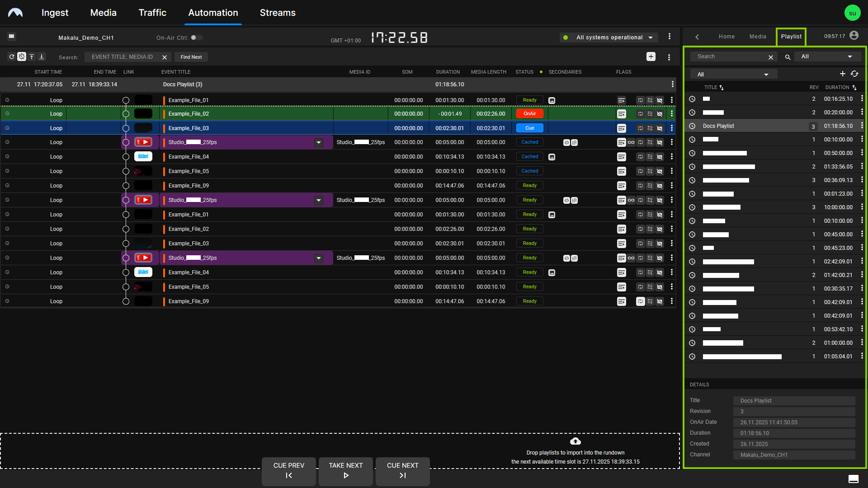868x488 pixels.
Task: Click the scroll-to-bottom icon in rundown toolbar
Action: click(42, 56)
